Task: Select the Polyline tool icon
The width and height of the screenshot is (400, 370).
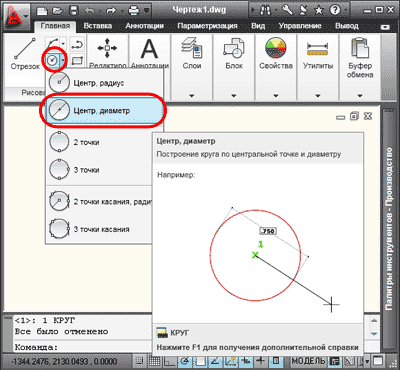Action: pyautogui.click(x=77, y=44)
